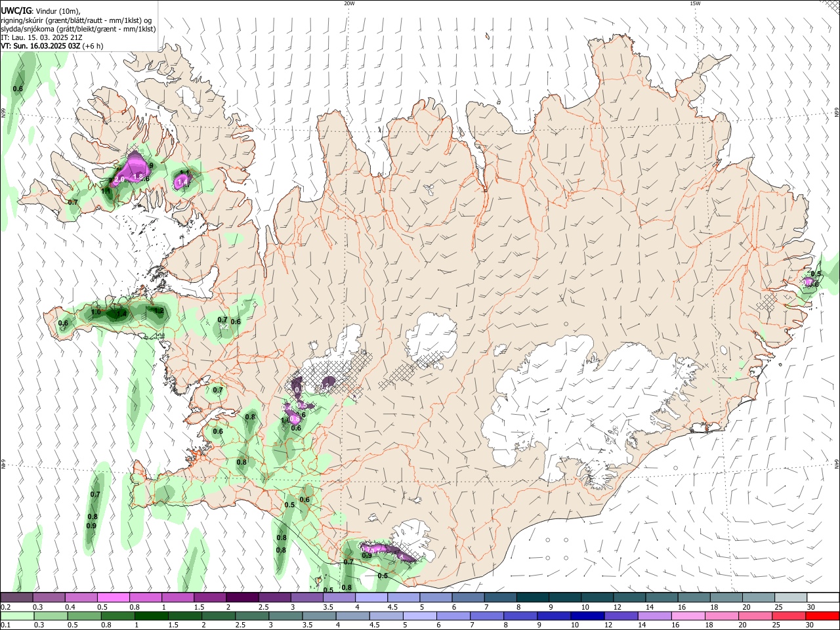Click the '20W' longitude label at the top
This screenshot has height=630, width=840.
(x=349, y=3)
